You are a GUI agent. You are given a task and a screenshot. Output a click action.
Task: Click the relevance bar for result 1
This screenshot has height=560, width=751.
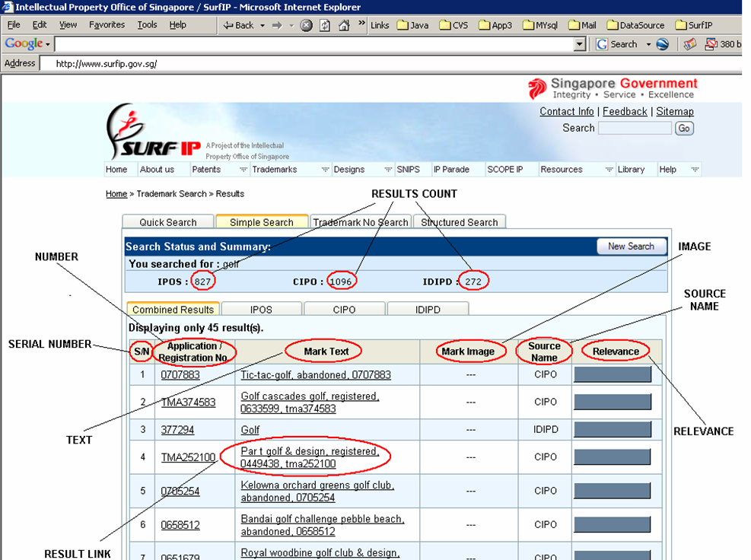coord(612,374)
